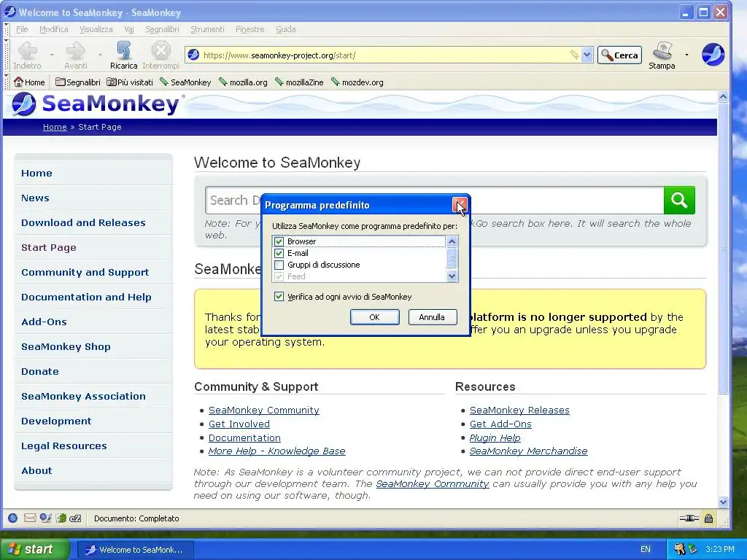Viewport: 747px width, 560px height.
Task: Cancel dialog with Annulla button
Action: click(x=432, y=317)
